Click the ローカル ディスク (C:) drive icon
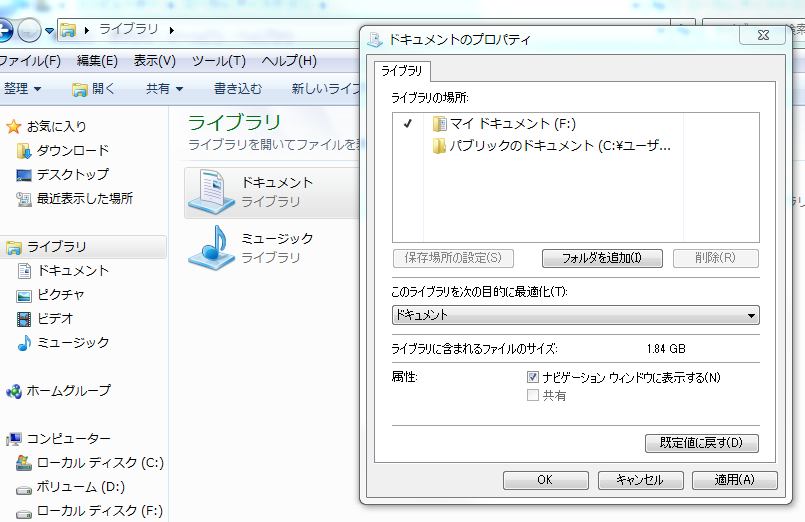The image size is (805, 522). point(24,463)
